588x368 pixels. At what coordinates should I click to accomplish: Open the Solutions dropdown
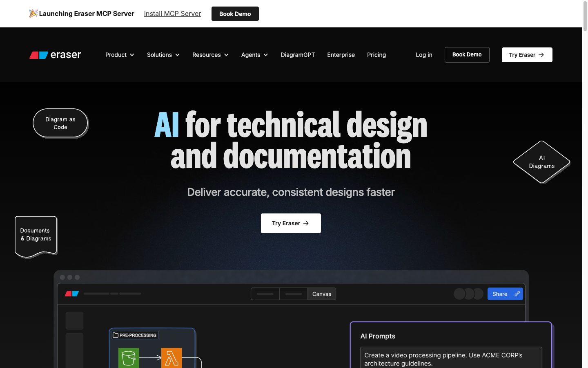point(163,55)
